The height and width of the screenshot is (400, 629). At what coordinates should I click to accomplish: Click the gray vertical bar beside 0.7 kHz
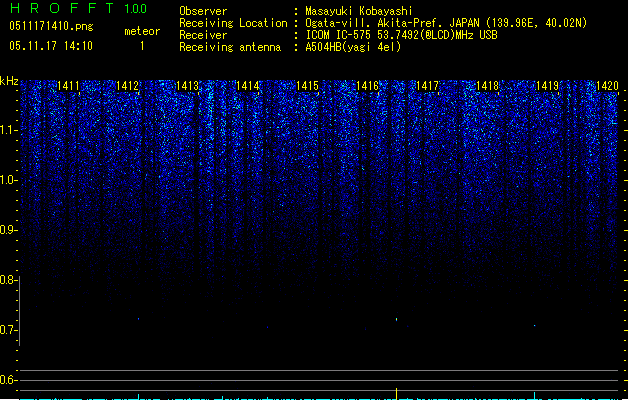[x=19, y=311]
